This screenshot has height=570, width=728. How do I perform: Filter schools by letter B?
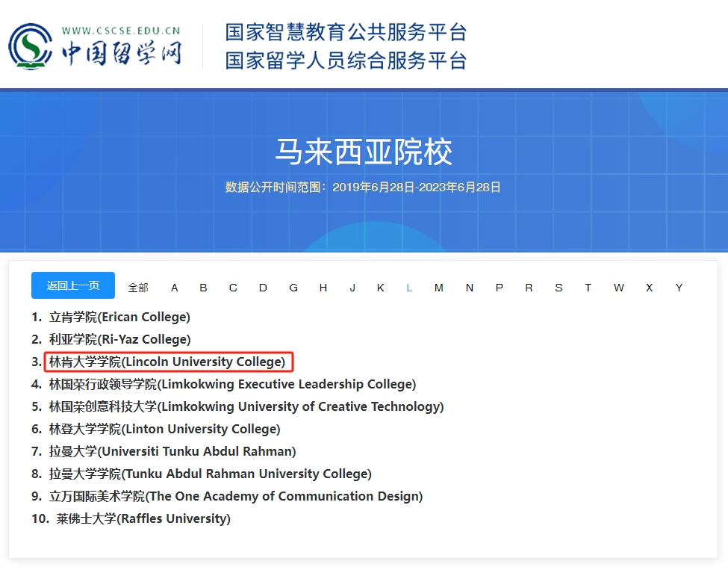(x=203, y=288)
